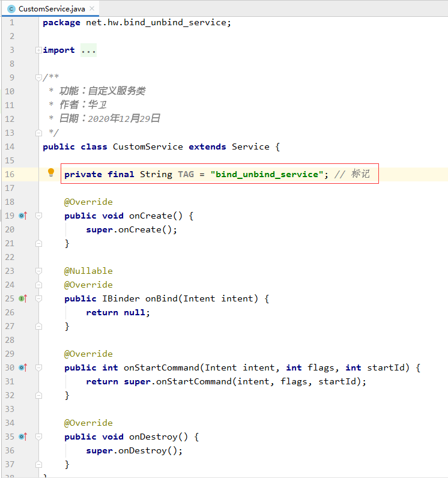Viewport: 448px width, 478px height.
Task: Click the override gutter icon on line 35
Action: [23, 437]
